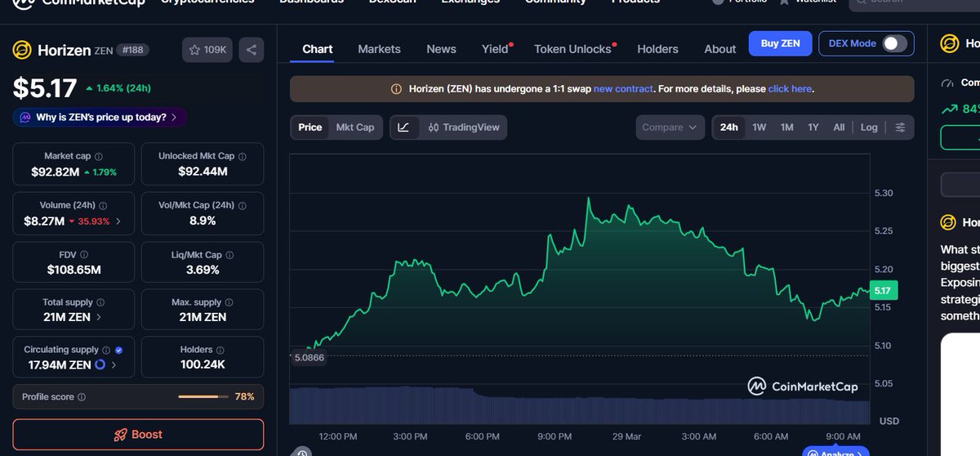Open the Token Unlocks tab
This screenshot has height=456, width=980.
[x=573, y=49]
